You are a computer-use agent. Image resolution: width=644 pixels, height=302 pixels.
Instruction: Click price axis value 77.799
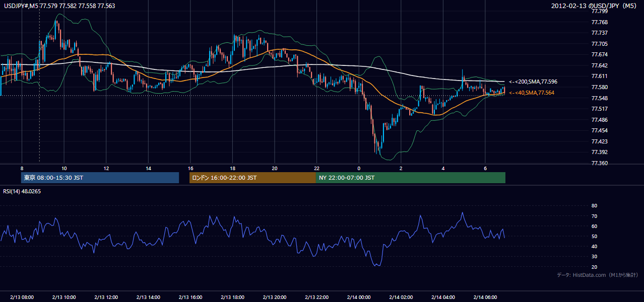[x=599, y=12]
